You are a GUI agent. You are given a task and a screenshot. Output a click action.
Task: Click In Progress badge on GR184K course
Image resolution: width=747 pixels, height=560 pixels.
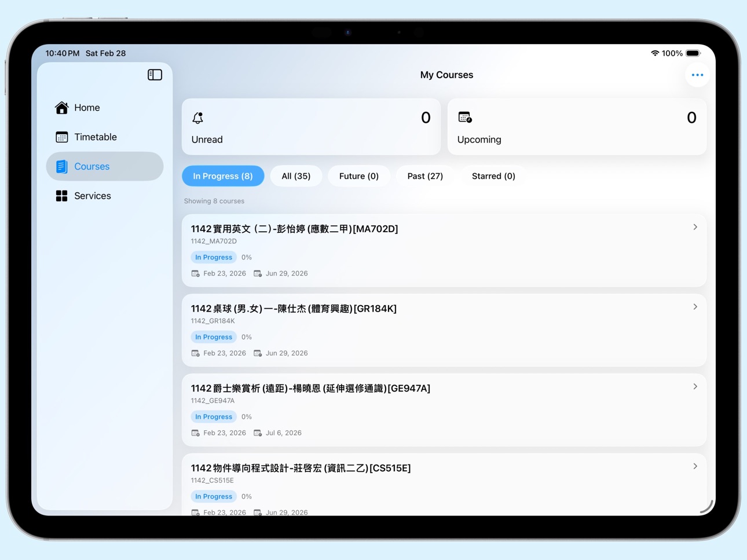214,337
